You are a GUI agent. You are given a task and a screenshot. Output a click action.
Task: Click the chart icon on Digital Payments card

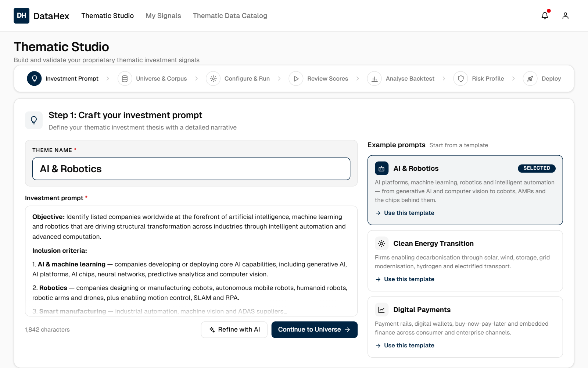pos(381,310)
